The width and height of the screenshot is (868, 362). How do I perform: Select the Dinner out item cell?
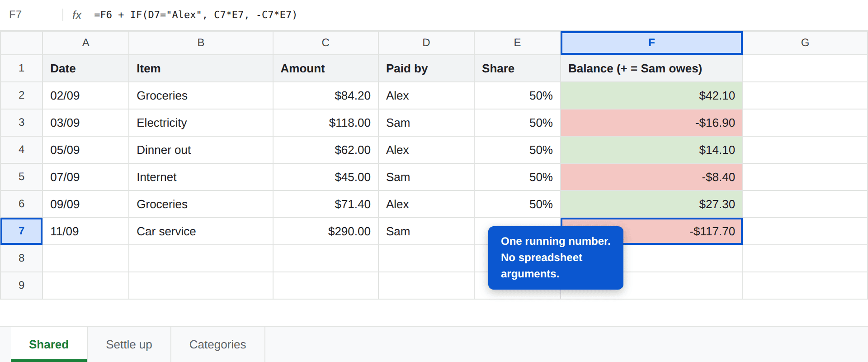point(201,150)
